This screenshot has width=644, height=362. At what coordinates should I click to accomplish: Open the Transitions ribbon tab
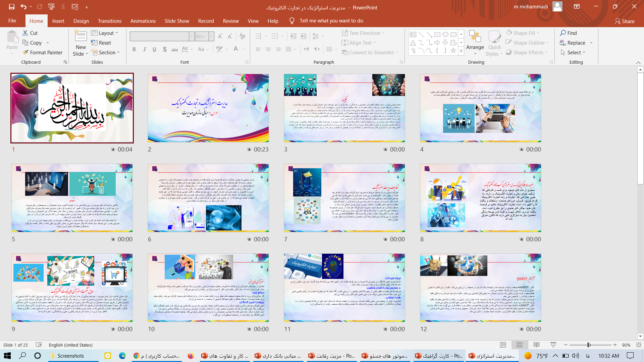point(109,21)
